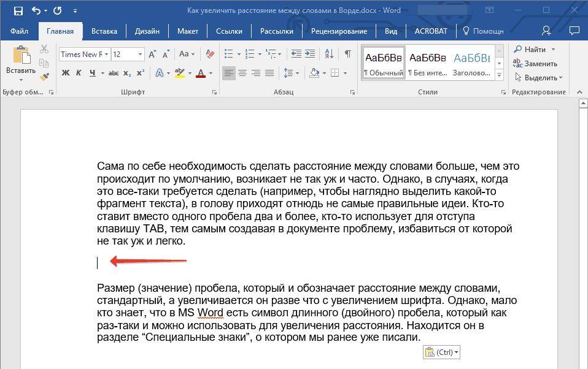The width and height of the screenshot is (588, 369).
Task: Toggle center text alignment
Action: point(242,73)
